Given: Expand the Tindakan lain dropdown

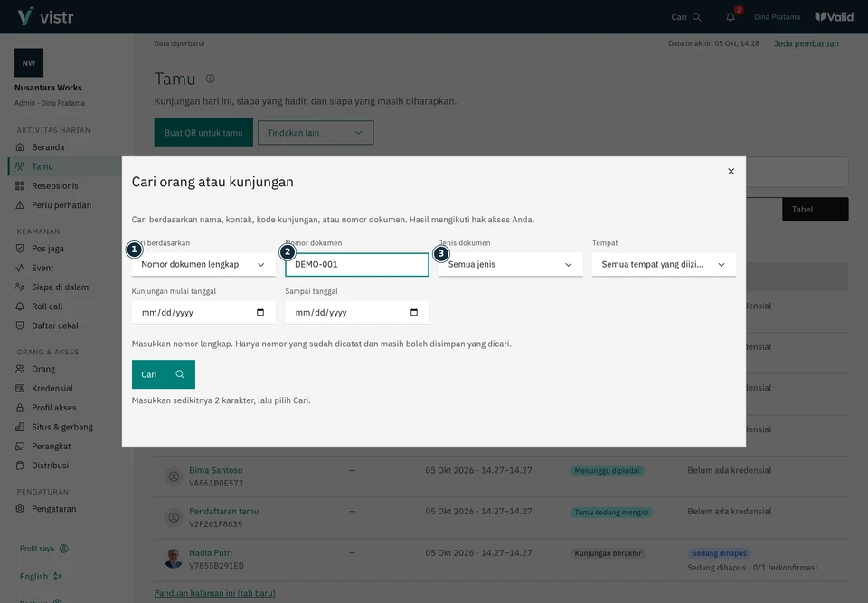Looking at the screenshot, I should pos(316,133).
